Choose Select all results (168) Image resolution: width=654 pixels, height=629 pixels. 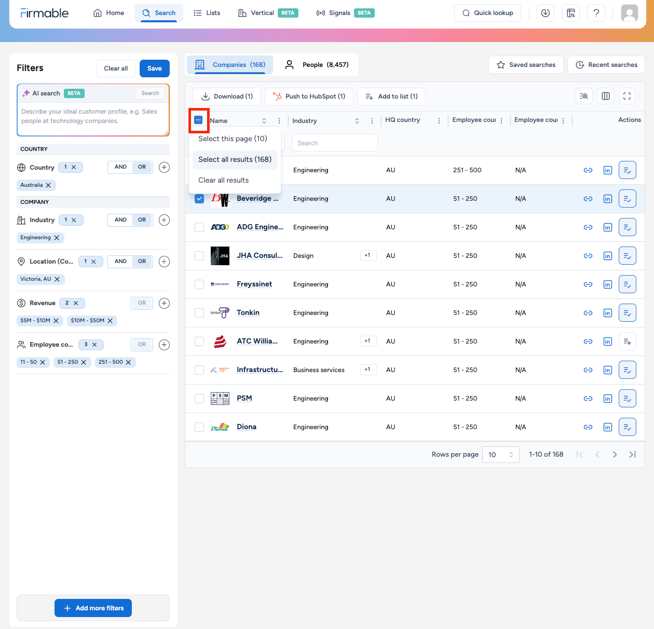(x=235, y=160)
